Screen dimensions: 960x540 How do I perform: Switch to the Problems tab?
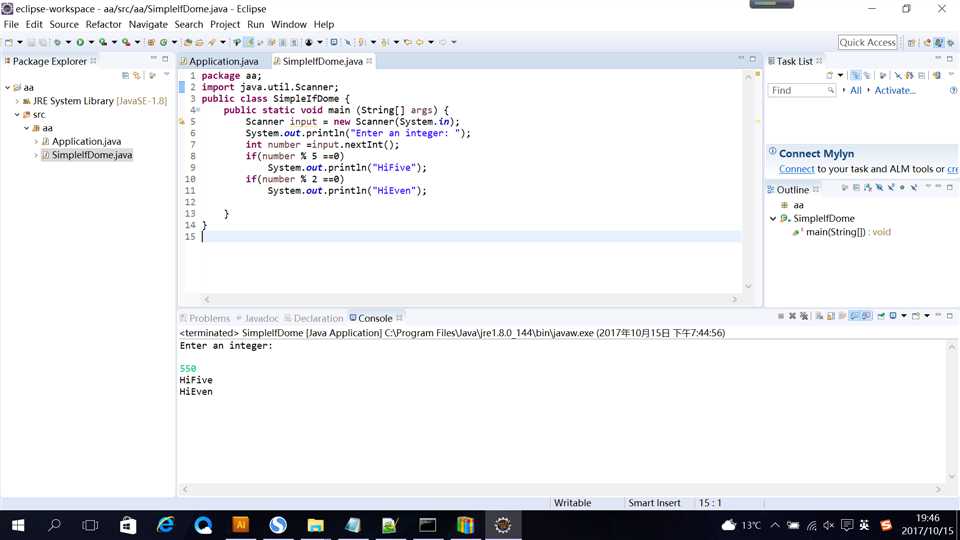204,318
